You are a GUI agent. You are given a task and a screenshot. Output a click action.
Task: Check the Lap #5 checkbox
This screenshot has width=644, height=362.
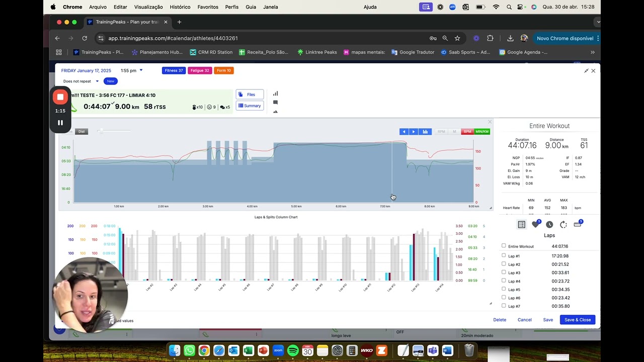pyautogui.click(x=504, y=289)
